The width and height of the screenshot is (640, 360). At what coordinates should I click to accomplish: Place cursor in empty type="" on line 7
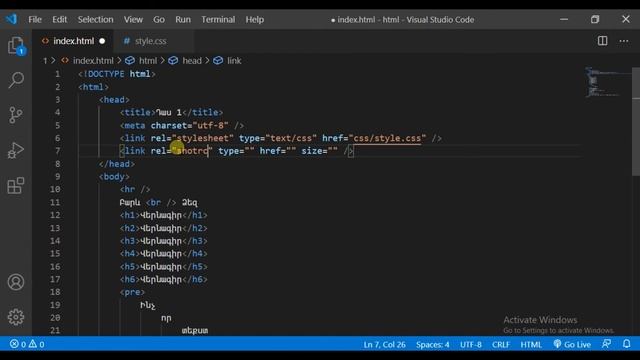(x=249, y=151)
